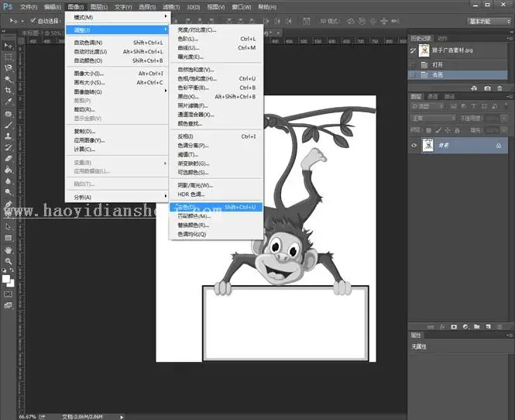Image resolution: width=515 pixels, height=420 pixels.
Task: Select the Move tool in toolbox
Action: point(9,46)
